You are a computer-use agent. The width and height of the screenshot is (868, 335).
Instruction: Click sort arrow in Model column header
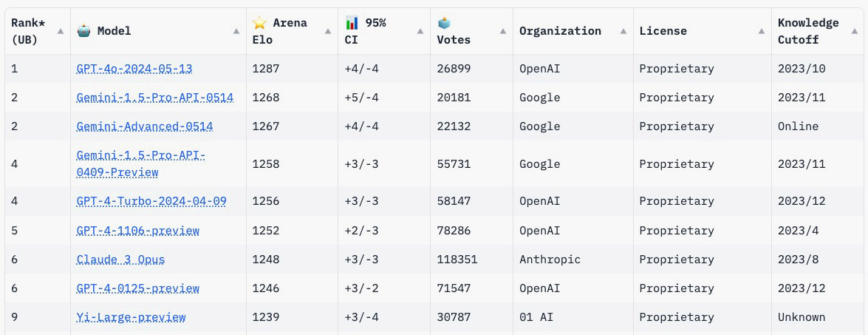coord(236,31)
